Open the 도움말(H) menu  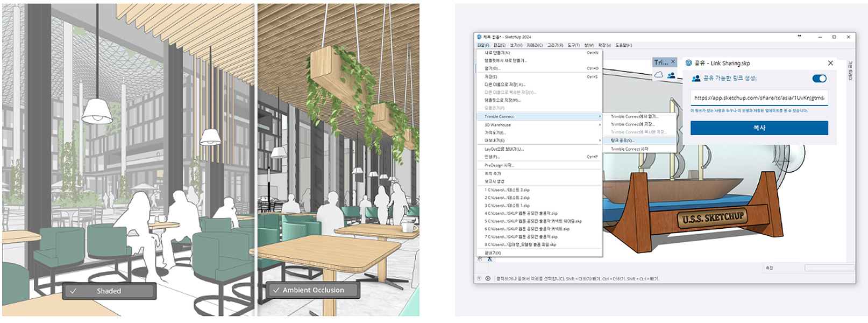click(x=623, y=45)
